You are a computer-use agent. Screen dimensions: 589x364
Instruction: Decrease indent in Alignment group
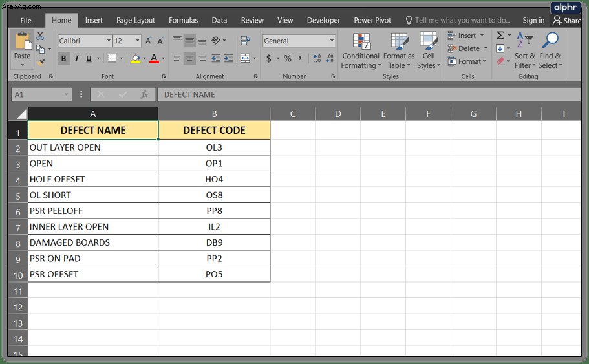[x=216, y=58]
